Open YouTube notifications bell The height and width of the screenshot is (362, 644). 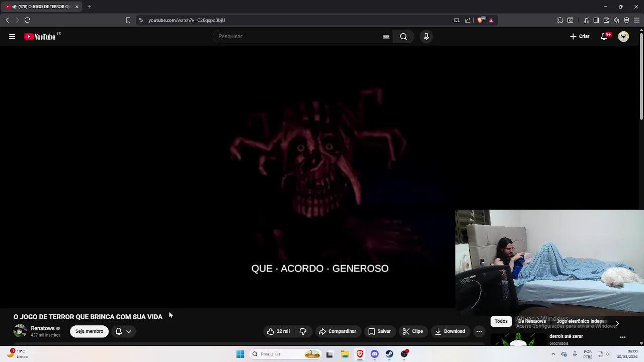tap(605, 36)
